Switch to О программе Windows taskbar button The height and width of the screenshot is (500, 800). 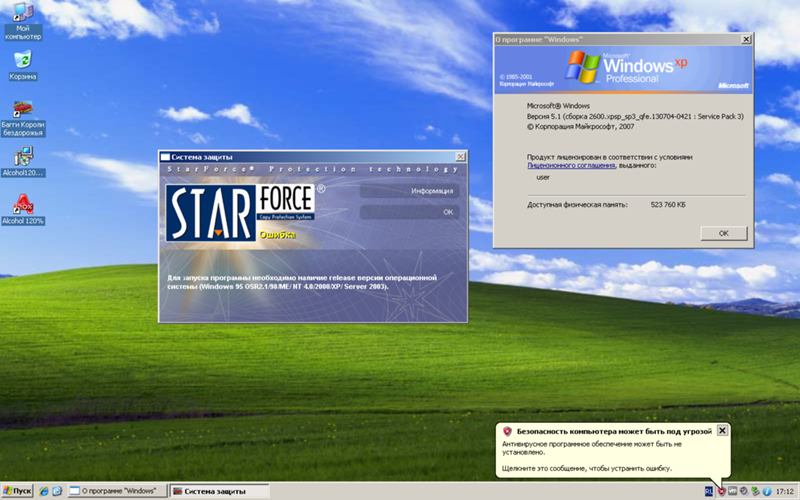pos(117,491)
